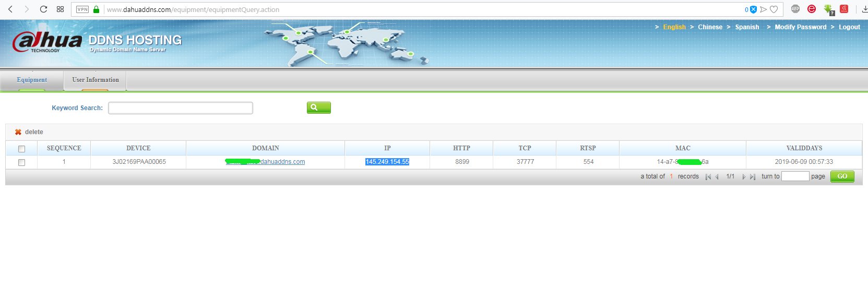
Task: Toggle the VPN badge in address bar
Action: [x=82, y=9]
